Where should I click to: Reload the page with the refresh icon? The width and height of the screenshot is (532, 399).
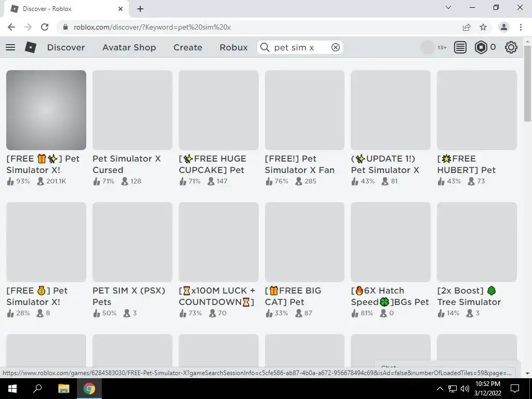pyautogui.click(x=45, y=27)
